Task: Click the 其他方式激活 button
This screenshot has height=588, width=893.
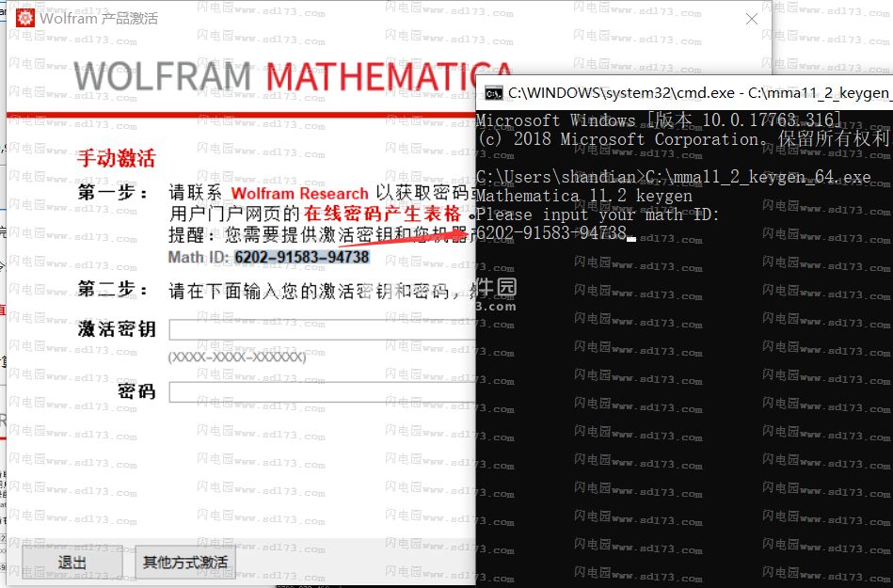Action: click(x=185, y=563)
